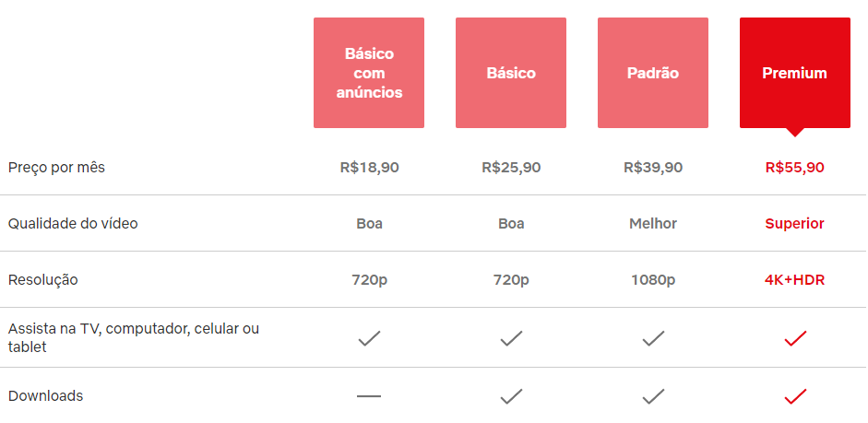
Task: Select the Básico com anúncios plan box
Action: pos(369,73)
